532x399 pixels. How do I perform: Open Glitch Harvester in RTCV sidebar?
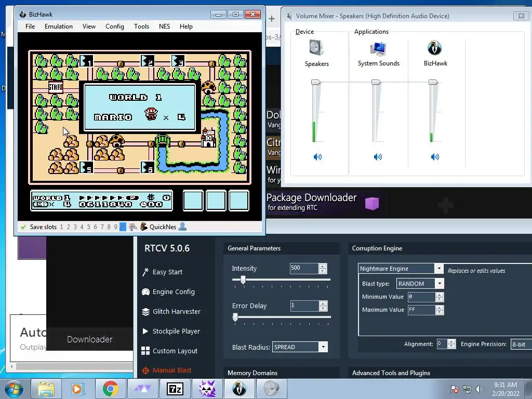pos(171,312)
